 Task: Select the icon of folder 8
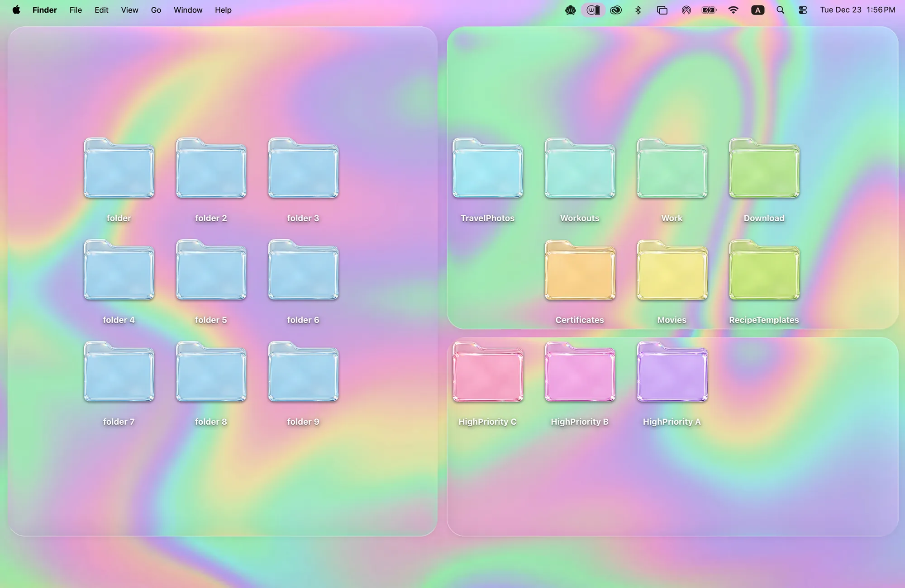(211, 371)
